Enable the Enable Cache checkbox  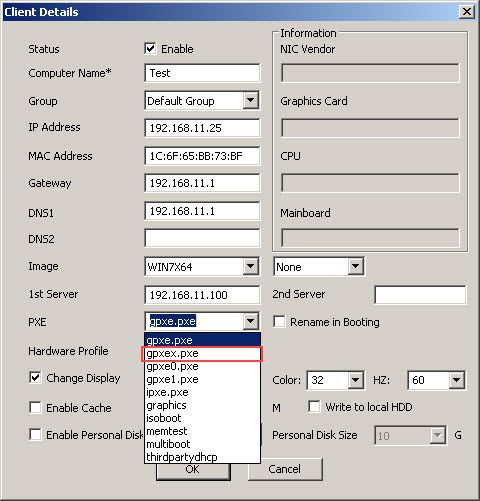pos(35,407)
